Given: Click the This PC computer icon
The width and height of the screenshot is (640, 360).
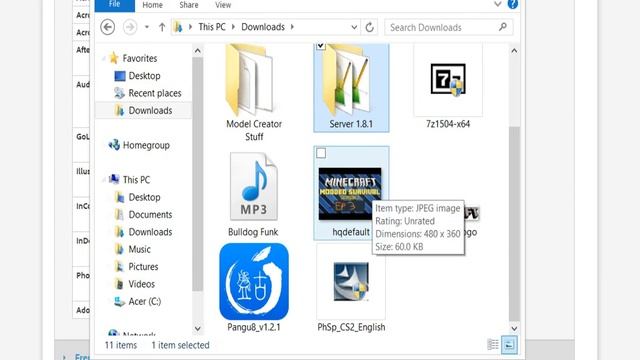Looking at the screenshot, I should pos(114,180).
